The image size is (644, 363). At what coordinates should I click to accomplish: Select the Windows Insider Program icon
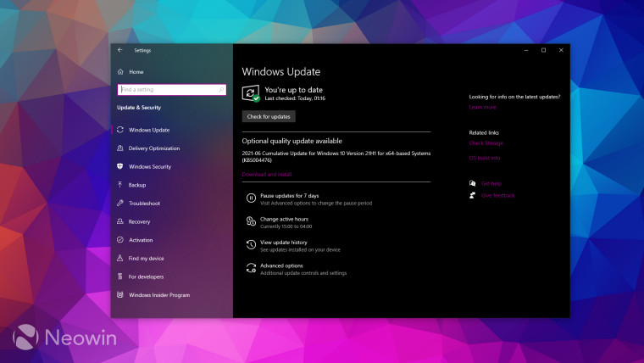tap(120, 294)
